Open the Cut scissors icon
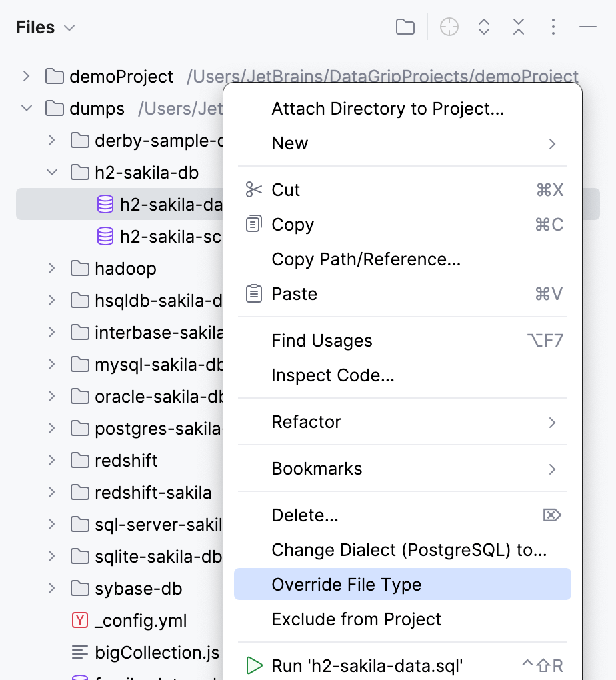 [253, 189]
